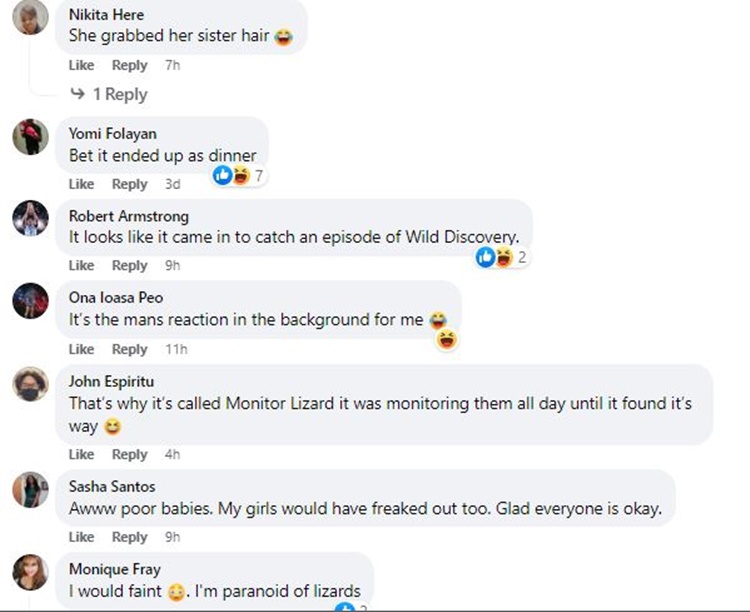Screen dimensions: 750x612
Task: Like Sasha Santos's comment
Action: (81, 537)
